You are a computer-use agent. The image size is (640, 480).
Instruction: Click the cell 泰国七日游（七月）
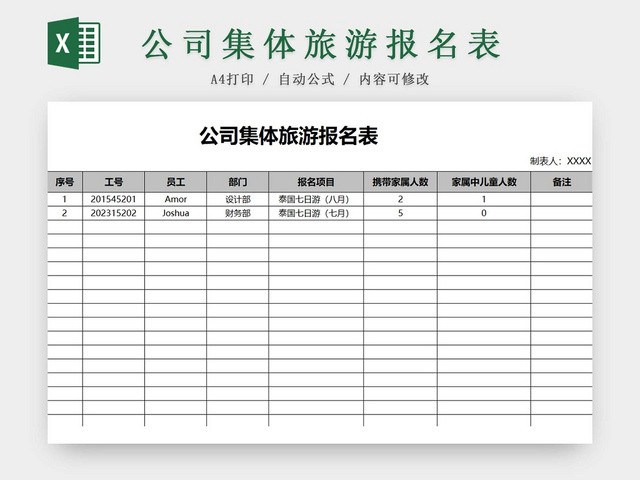[x=316, y=213]
